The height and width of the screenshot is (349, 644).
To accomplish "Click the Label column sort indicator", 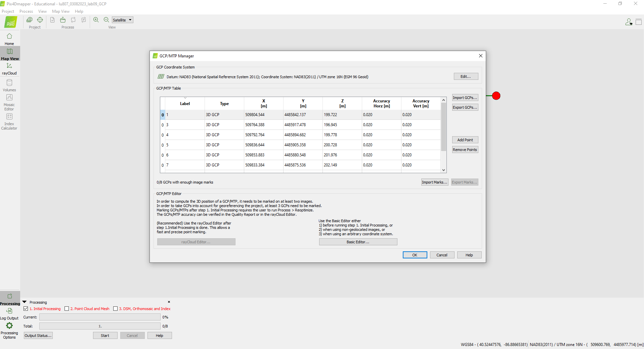I will [185, 98].
